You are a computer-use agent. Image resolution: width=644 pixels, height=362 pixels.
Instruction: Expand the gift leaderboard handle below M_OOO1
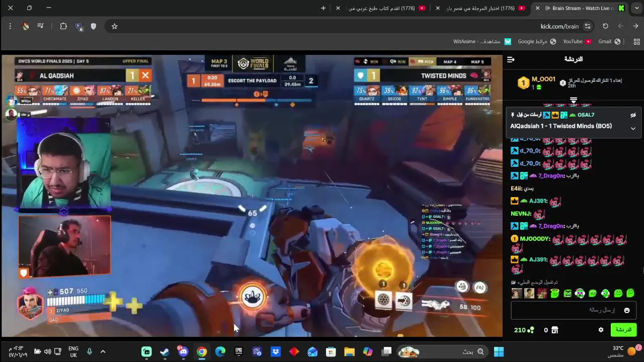pyautogui.click(x=573, y=100)
